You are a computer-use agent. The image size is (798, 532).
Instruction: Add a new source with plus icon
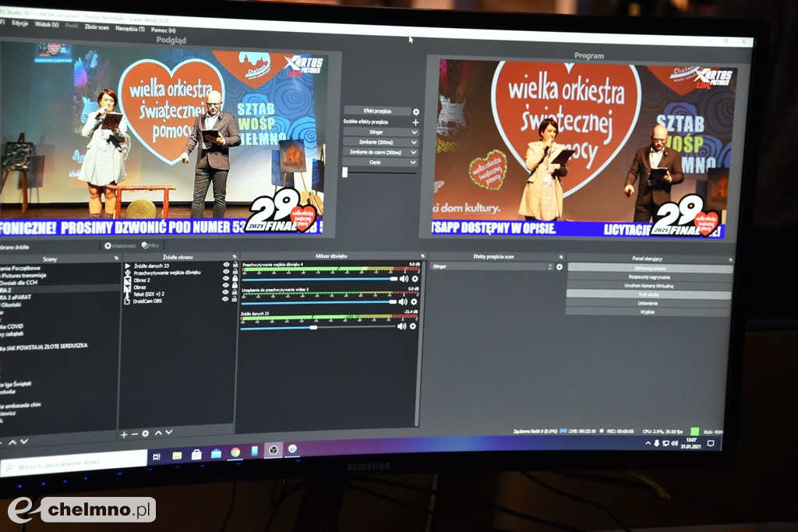(124, 434)
